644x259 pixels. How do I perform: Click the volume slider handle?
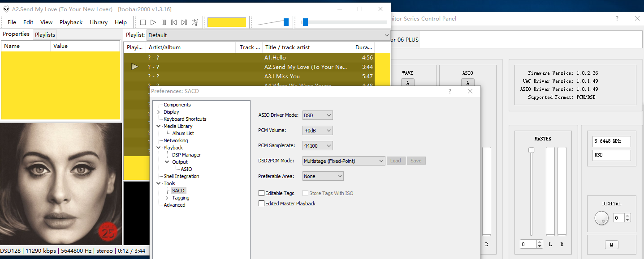[286, 22]
